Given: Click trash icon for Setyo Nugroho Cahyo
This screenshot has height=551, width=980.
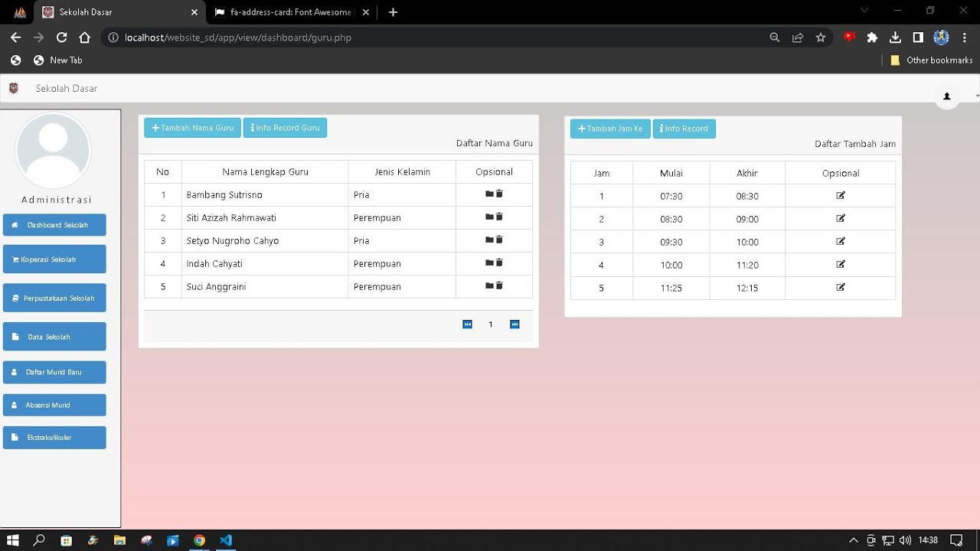Looking at the screenshot, I should coord(499,240).
